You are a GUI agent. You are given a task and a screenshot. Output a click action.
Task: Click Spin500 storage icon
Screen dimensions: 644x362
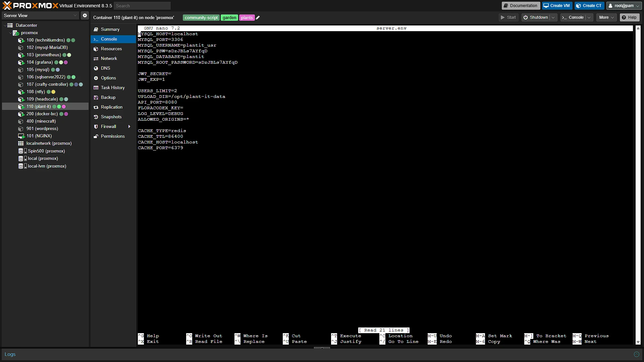(x=22, y=151)
